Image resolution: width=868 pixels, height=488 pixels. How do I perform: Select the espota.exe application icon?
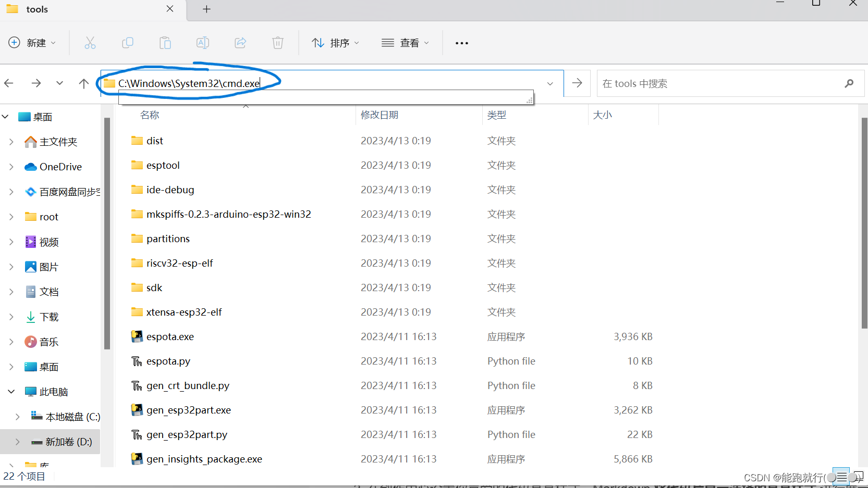click(x=137, y=336)
